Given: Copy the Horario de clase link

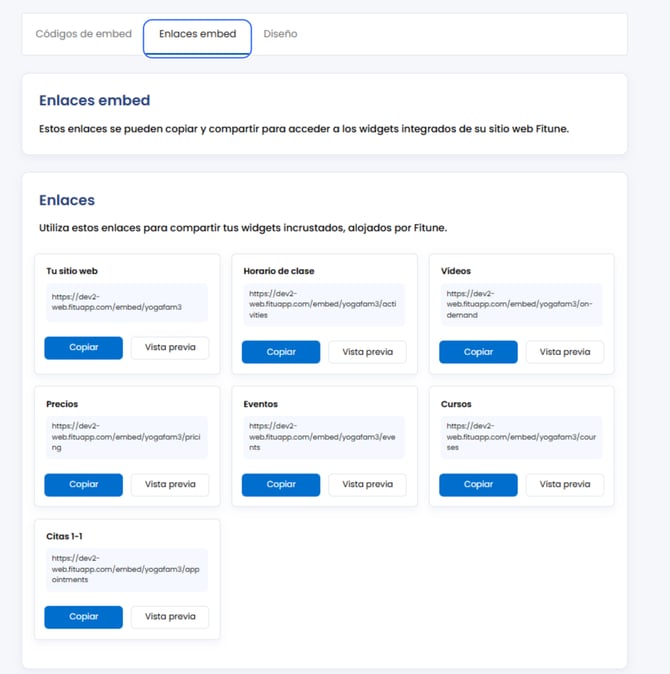Looking at the screenshot, I should click(x=281, y=352).
